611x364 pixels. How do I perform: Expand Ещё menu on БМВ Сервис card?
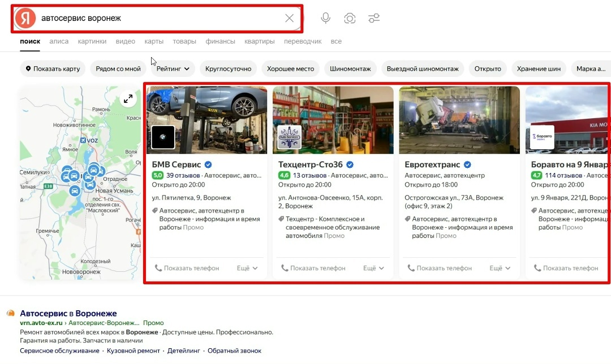247,268
